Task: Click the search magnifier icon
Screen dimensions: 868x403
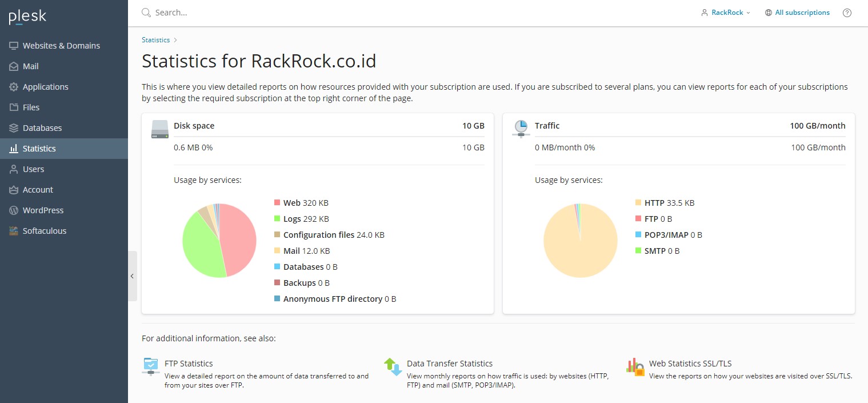Action: [146, 13]
